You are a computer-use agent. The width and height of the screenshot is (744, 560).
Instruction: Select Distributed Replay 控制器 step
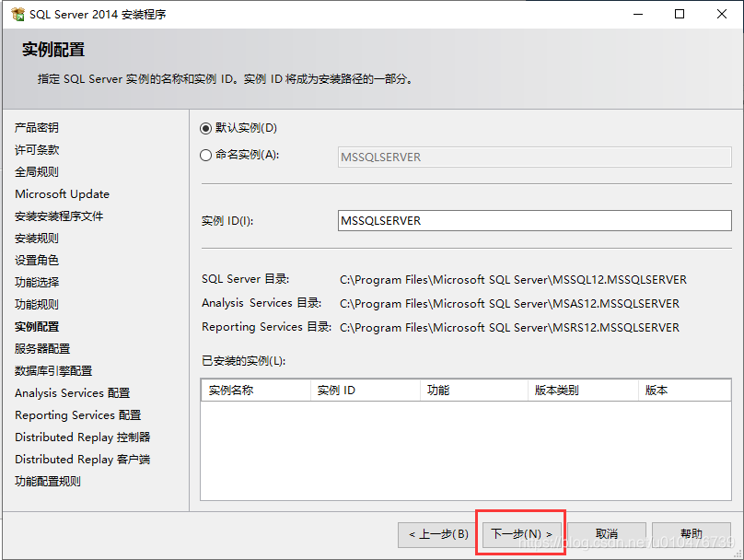[83, 437]
